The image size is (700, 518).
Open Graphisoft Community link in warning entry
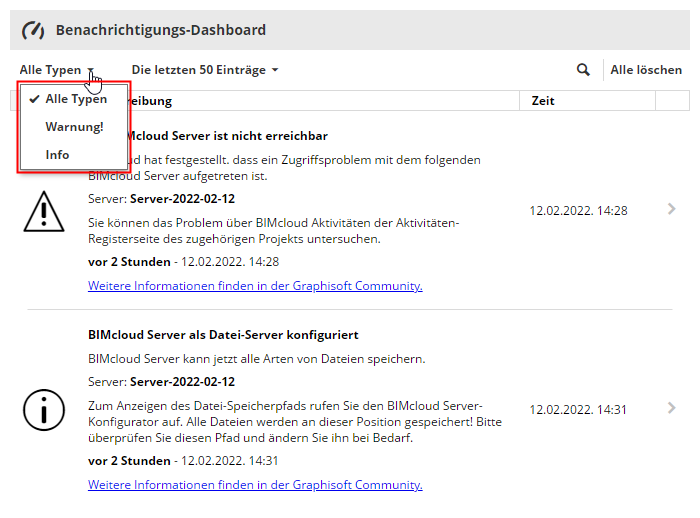[x=255, y=286]
